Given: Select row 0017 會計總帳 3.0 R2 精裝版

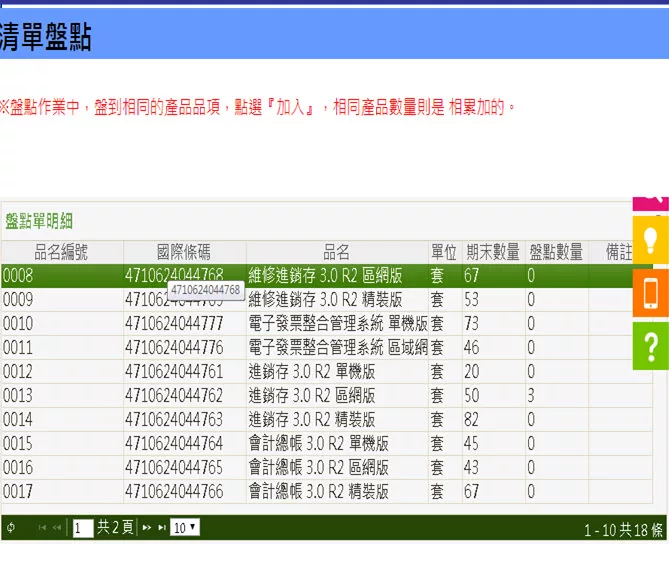Looking at the screenshot, I should [300, 492].
